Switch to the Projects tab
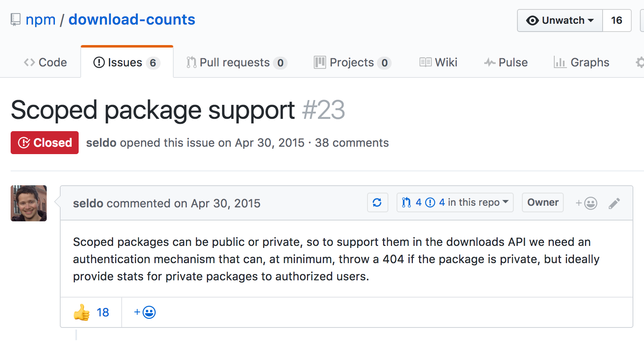This screenshot has height=341, width=644. pyautogui.click(x=353, y=62)
